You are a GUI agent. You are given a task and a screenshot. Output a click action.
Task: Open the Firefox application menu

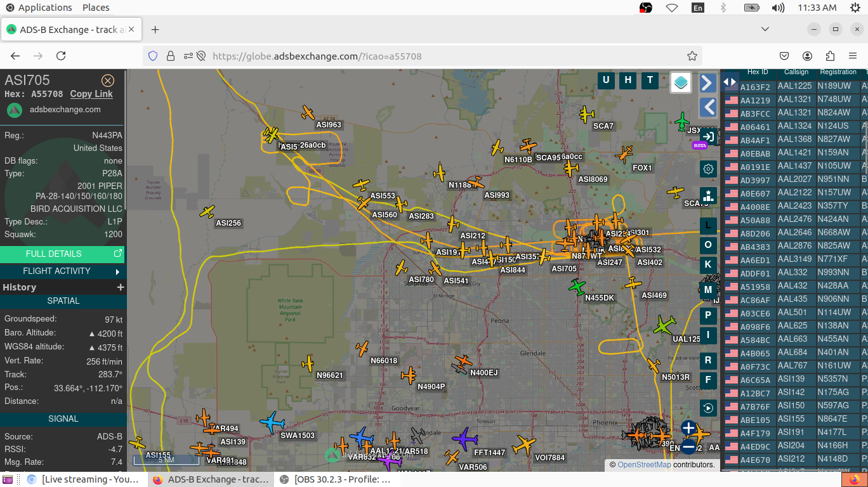(853, 56)
